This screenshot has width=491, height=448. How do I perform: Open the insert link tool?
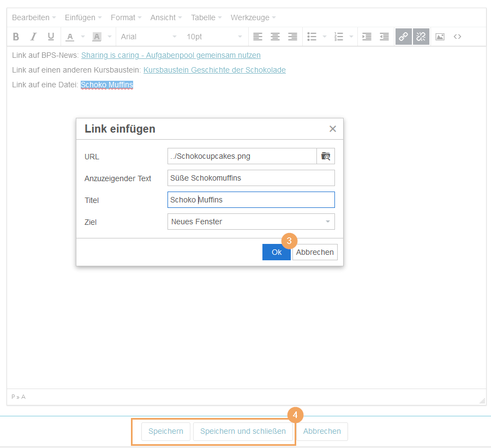(x=403, y=37)
